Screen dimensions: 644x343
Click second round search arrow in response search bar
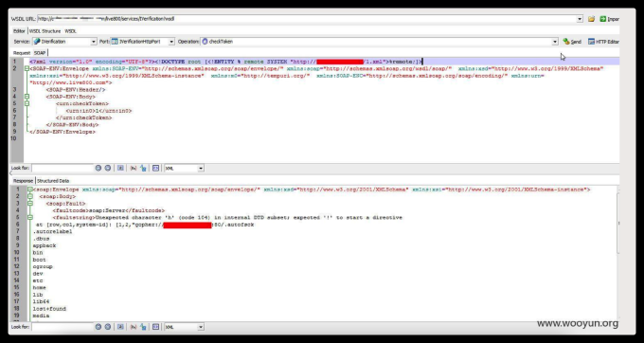click(108, 327)
